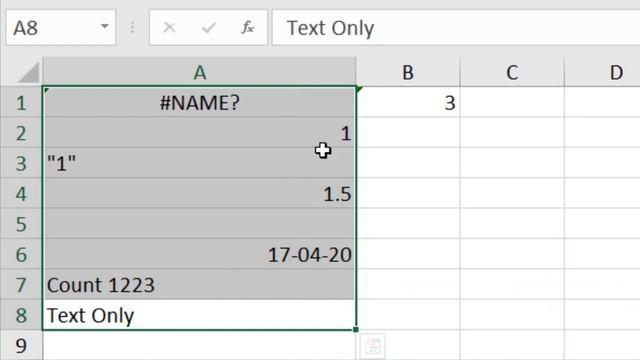Click cell A2 containing the value 1
This screenshot has height=360, width=640.
click(x=200, y=133)
